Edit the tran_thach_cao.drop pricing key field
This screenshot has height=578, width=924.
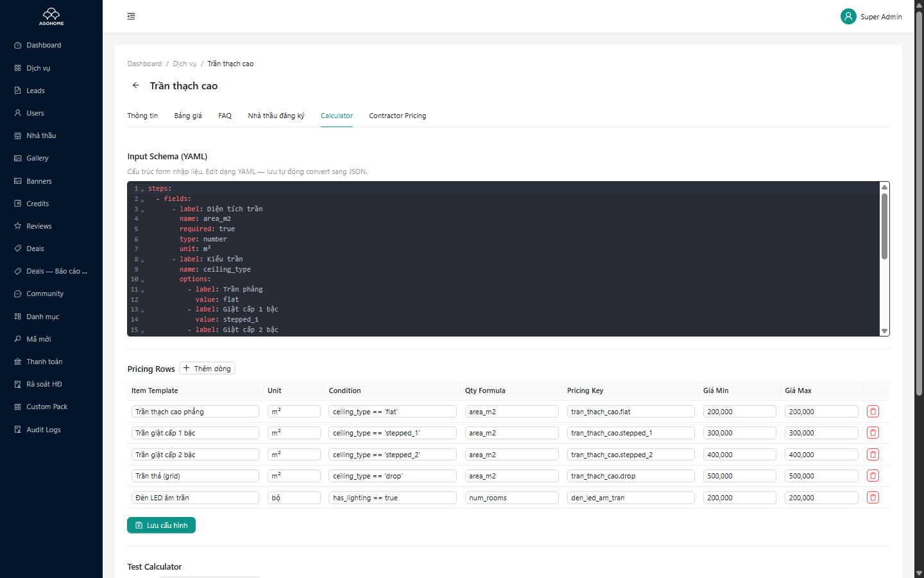[631, 476]
